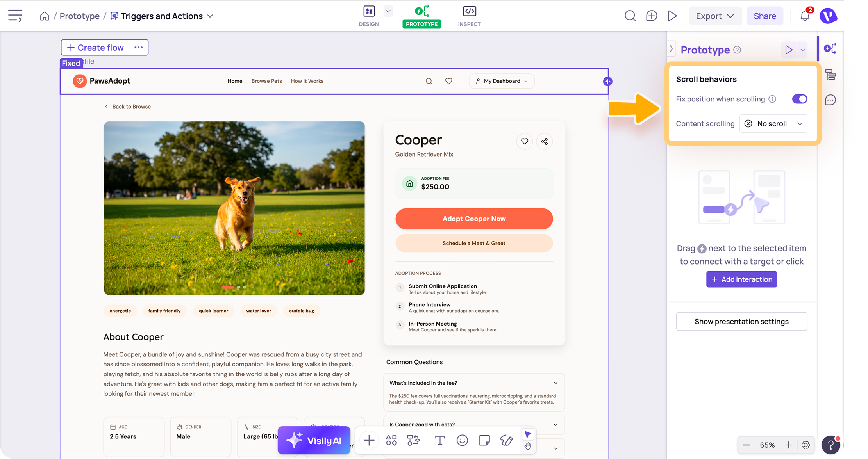Click the share icon on Cooper card
868x459 pixels.
click(545, 141)
